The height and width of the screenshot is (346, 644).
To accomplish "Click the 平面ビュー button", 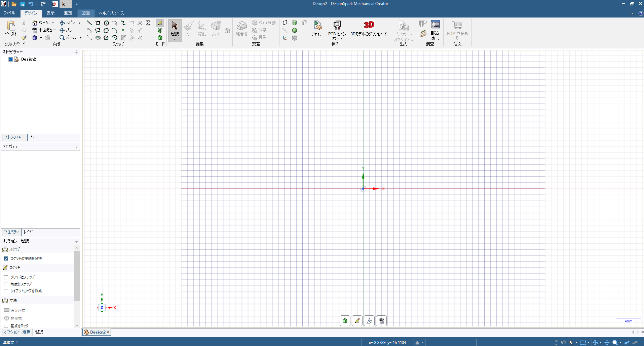I will pos(44,30).
